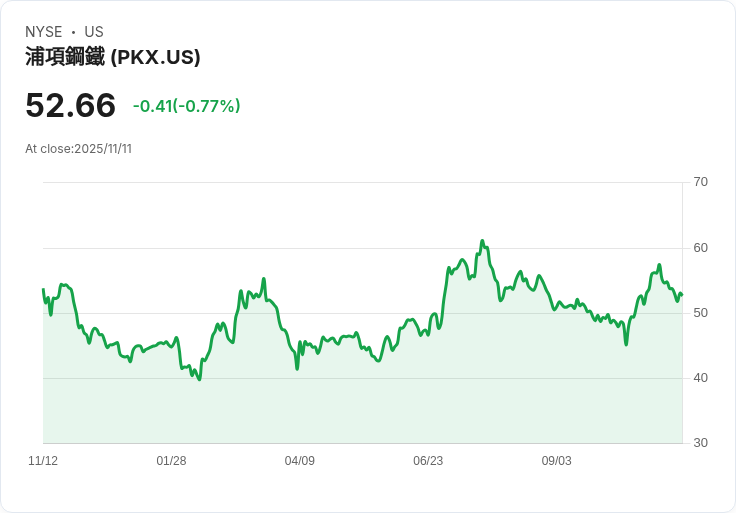
Task: Select the current price 52.66
Action: 70,105
